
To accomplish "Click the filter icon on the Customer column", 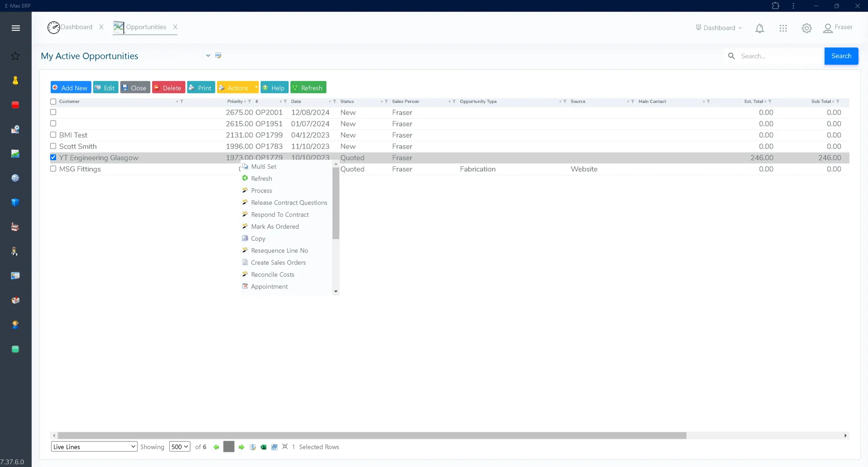I will 182,102.
